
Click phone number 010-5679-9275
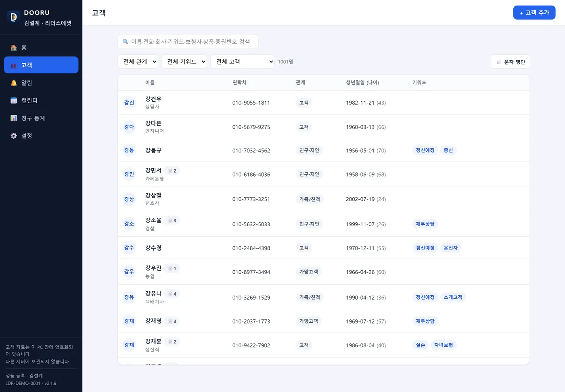[251, 127]
